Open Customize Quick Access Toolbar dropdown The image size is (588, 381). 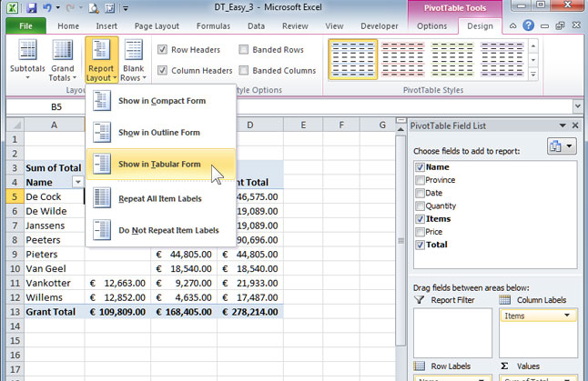point(126,8)
